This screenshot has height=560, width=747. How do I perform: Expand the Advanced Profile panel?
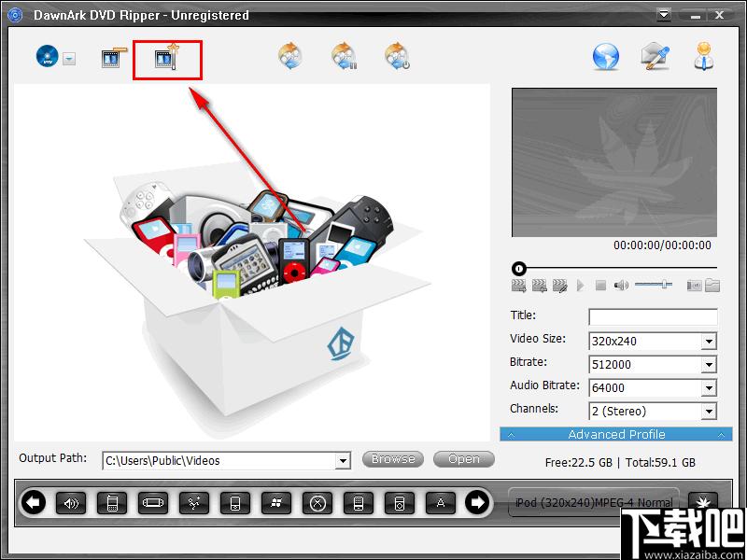coord(616,434)
